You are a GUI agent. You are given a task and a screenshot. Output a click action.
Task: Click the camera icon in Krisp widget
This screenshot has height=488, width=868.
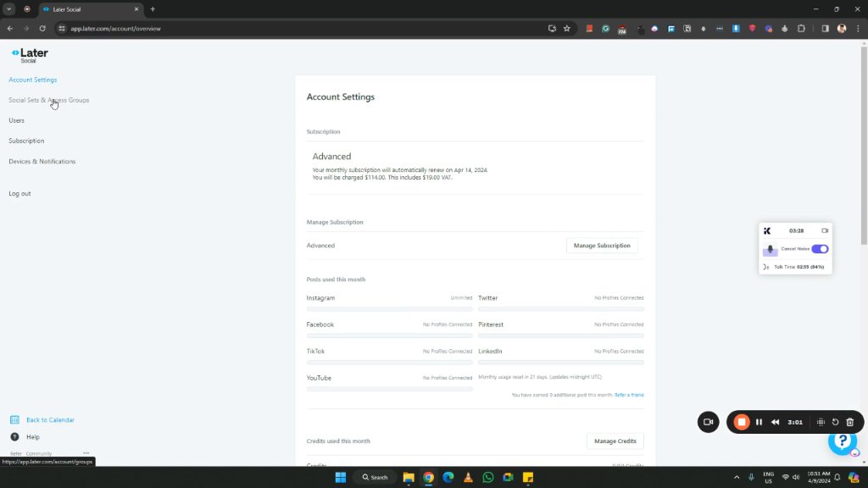coord(825,230)
